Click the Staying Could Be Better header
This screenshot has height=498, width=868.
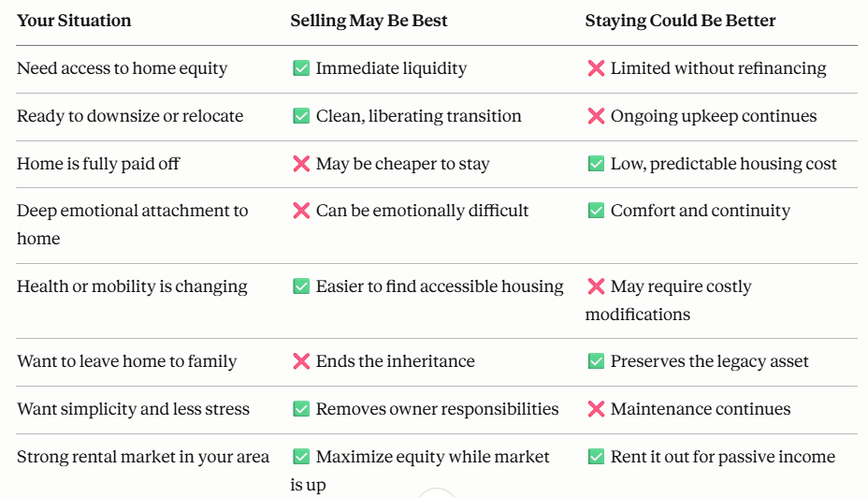click(680, 21)
